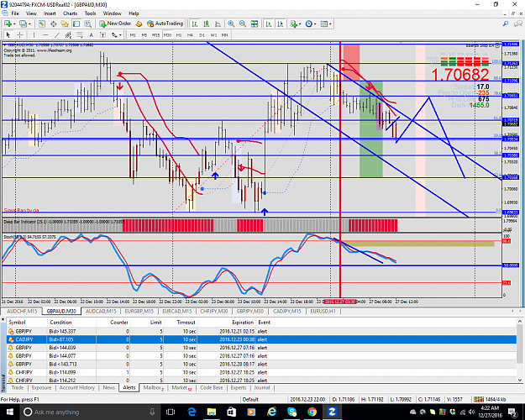The image size is (525, 420).
Task: Select the Crosshair tool
Action: (x=20, y=34)
